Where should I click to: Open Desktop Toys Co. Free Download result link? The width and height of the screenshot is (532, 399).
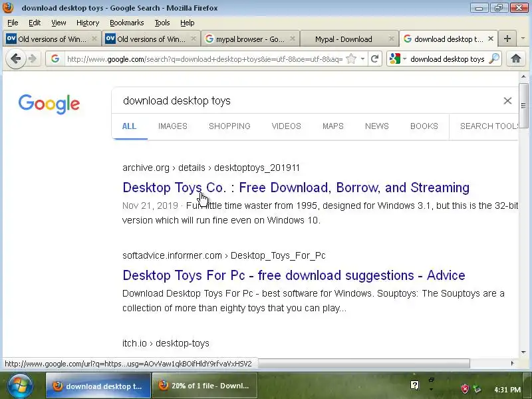tap(296, 188)
